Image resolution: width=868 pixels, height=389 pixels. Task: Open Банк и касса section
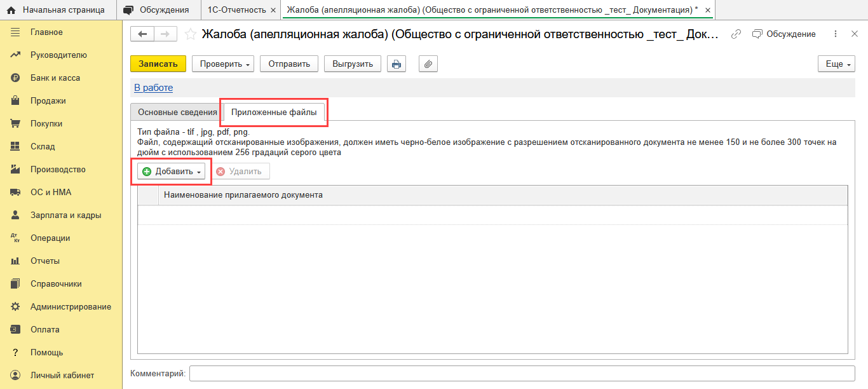[55, 78]
